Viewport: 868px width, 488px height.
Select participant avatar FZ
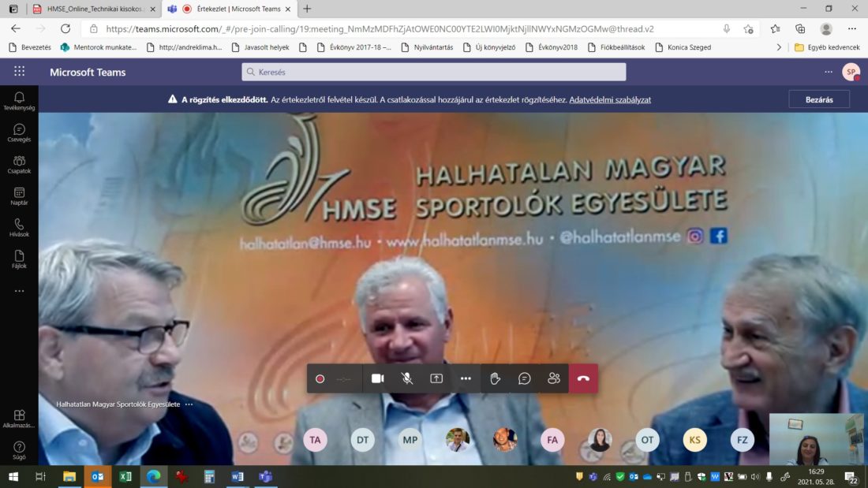(x=743, y=440)
